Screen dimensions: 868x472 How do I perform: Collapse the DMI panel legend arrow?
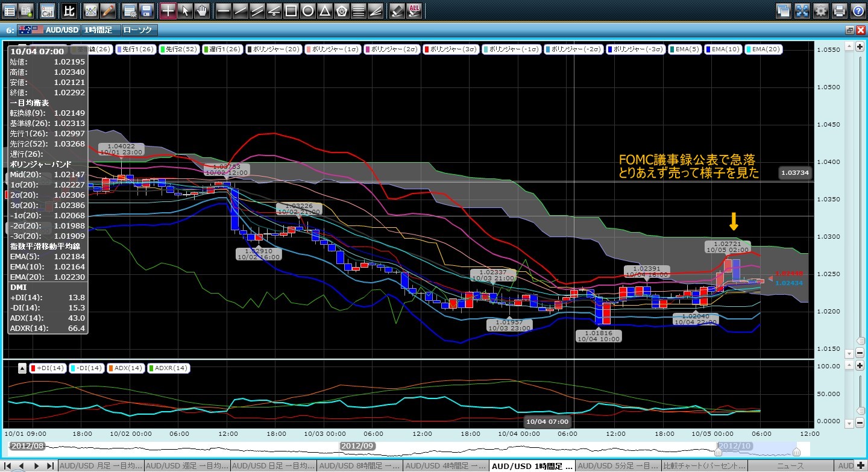[21, 368]
